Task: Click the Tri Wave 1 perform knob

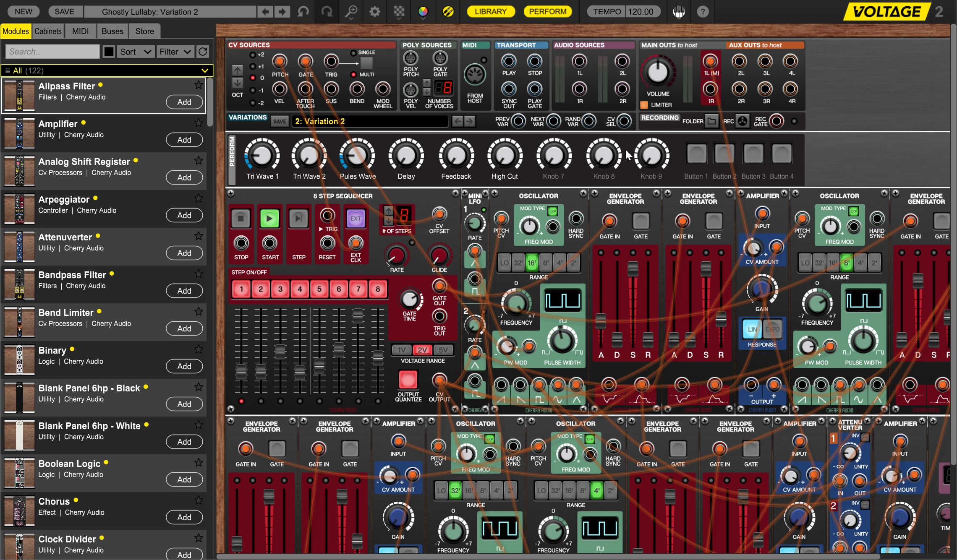Action: pyautogui.click(x=262, y=156)
